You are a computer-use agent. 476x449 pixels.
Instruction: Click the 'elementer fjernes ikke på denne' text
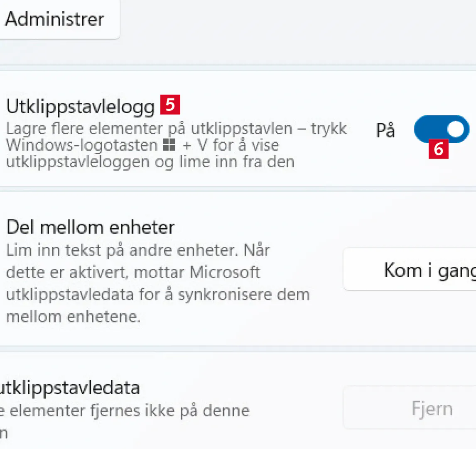coord(129,411)
